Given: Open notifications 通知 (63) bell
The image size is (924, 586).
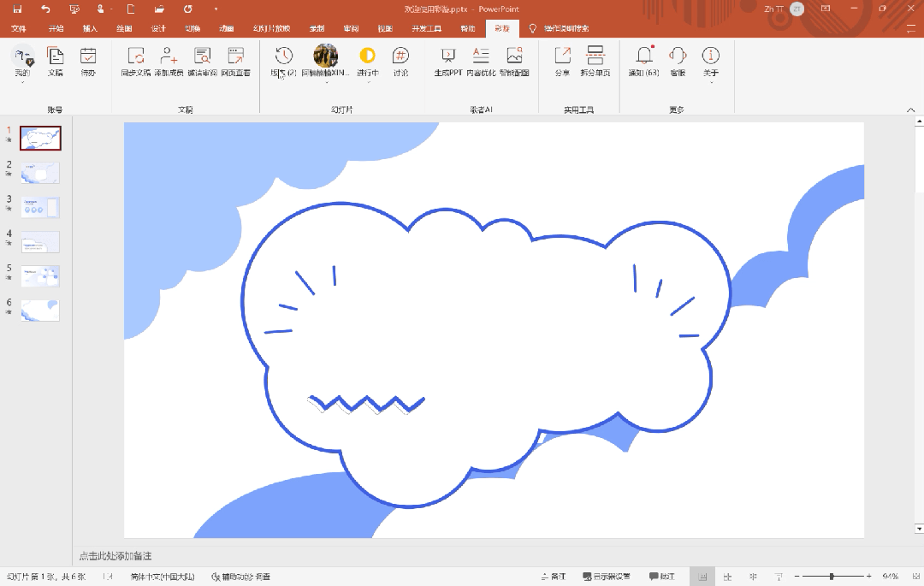Looking at the screenshot, I should 644,62.
